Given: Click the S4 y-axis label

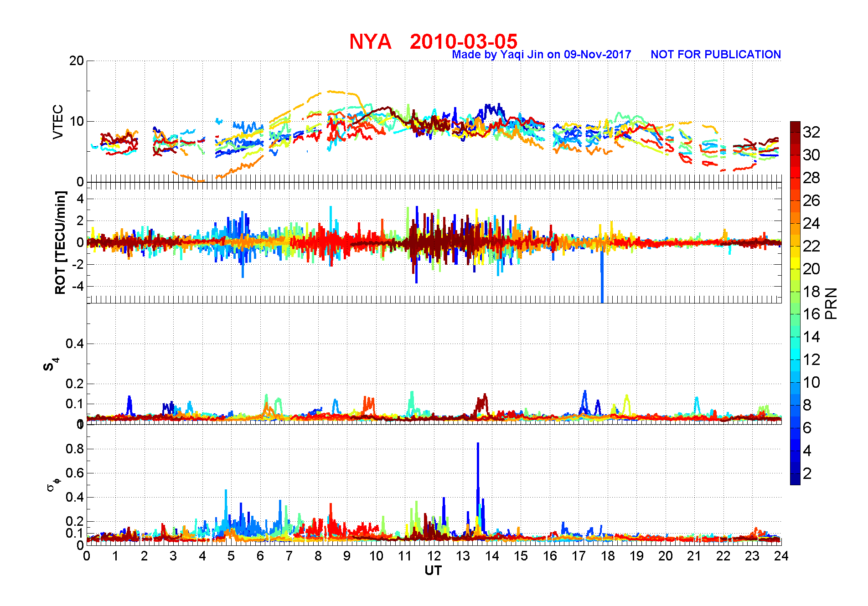Looking at the screenshot, I should point(51,365).
